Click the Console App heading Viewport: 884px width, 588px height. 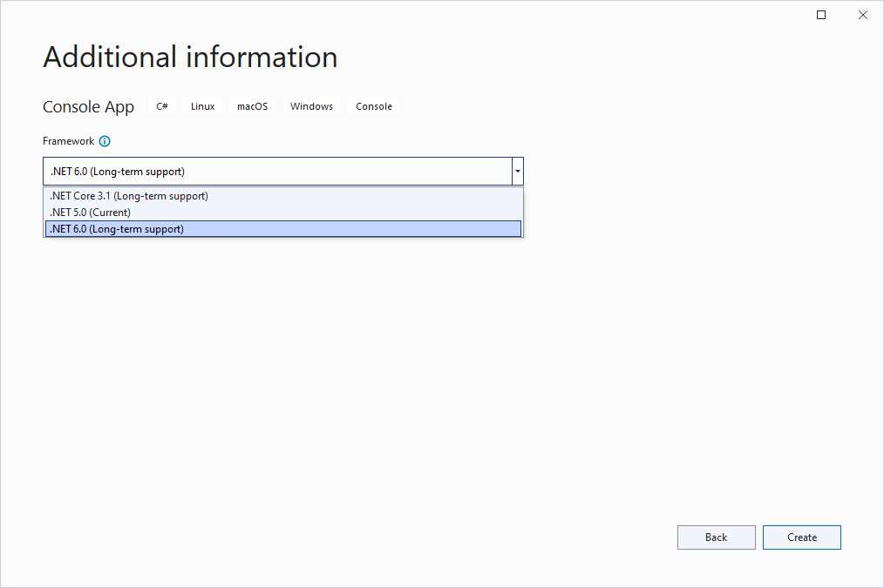click(88, 106)
